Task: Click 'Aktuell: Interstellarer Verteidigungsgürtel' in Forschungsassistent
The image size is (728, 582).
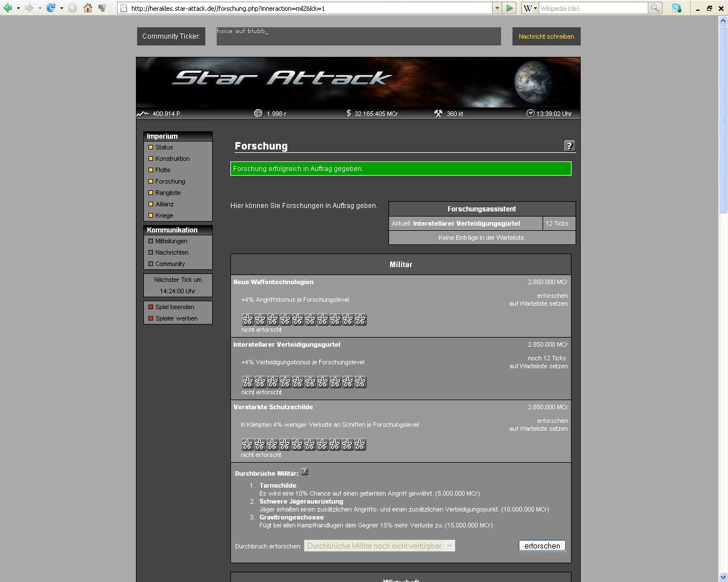Action: click(466, 223)
